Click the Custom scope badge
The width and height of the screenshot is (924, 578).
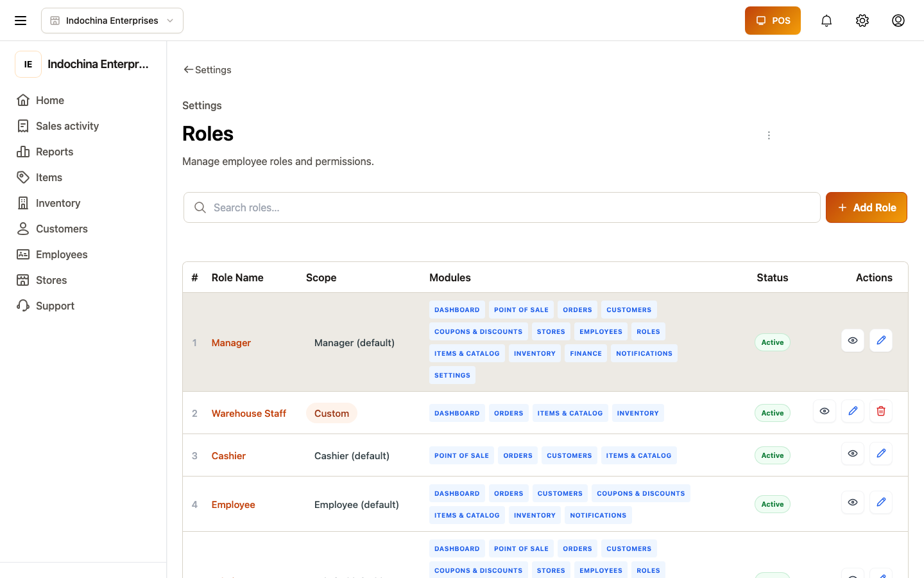(332, 414)
